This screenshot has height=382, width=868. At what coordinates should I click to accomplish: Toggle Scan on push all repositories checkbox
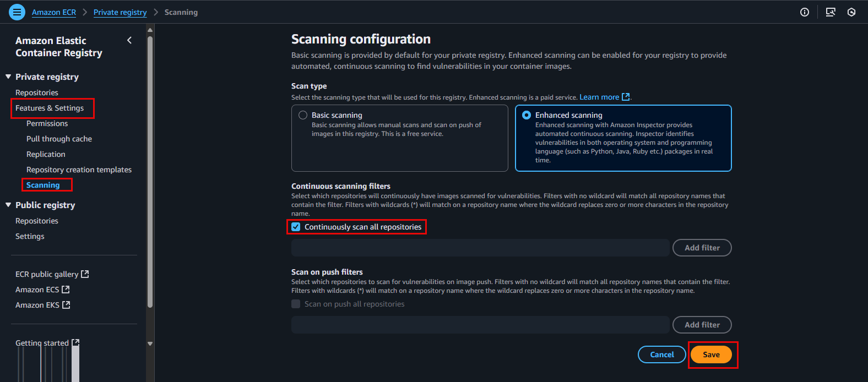(x=296, y=304)
